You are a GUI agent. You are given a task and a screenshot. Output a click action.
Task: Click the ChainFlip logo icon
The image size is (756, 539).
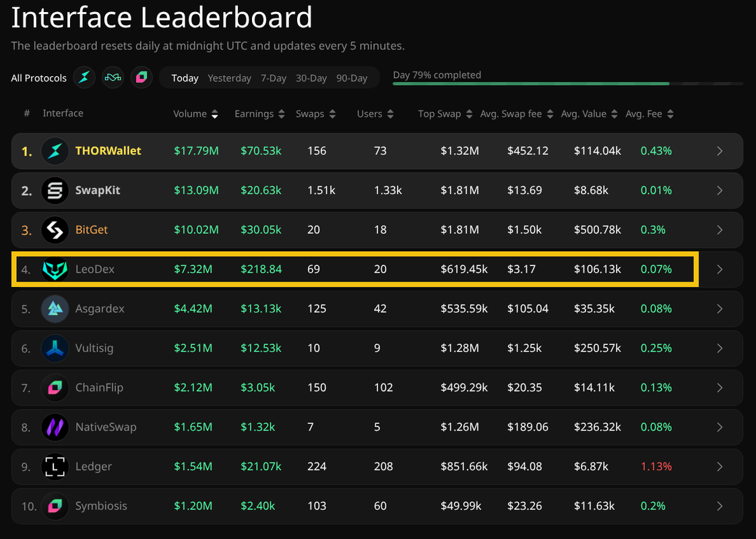(x=55, y=387)
